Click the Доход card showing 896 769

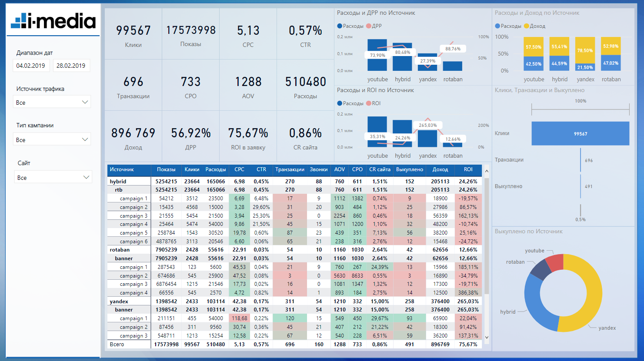pos(133,137)
